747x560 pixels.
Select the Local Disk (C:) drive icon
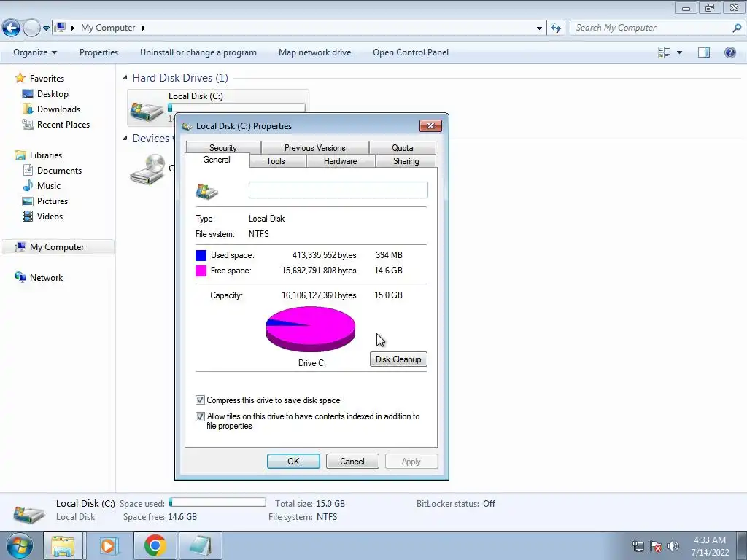click(147, 110)
